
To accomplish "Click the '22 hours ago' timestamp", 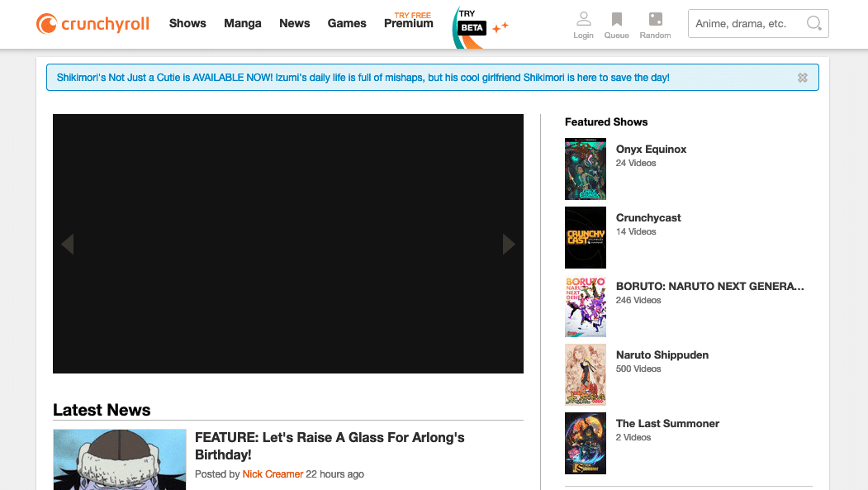I will (x=335, y=474).
